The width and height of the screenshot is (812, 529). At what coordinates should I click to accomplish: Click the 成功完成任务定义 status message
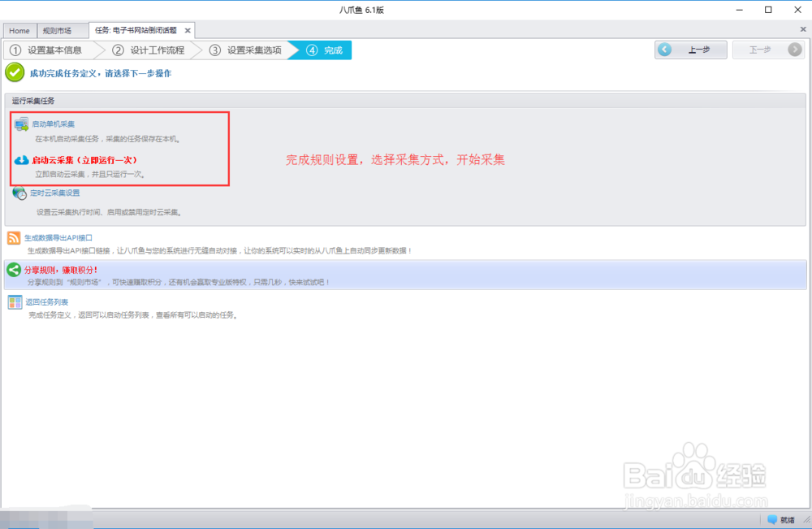[x=101, y=74]
